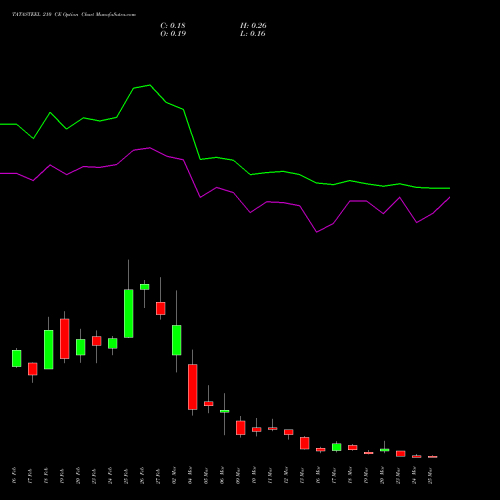Click the chart title text TATASTEEL CE Options

[74, 14]
